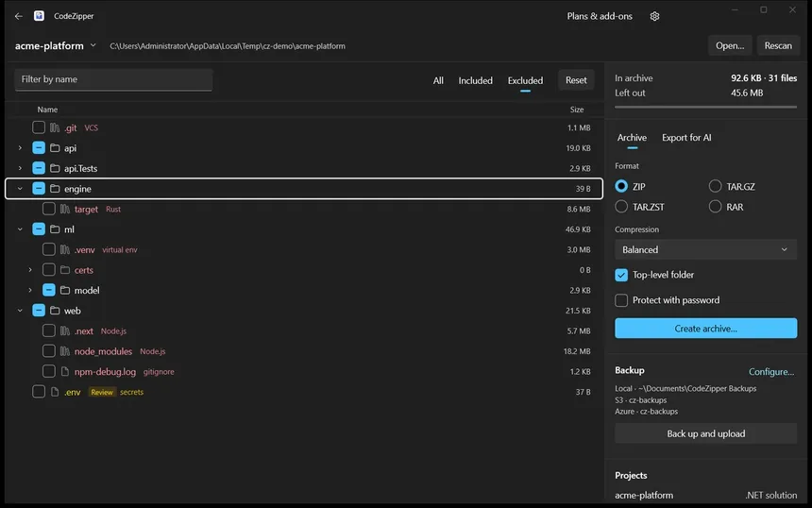Sort by the Size column header

pyautogui.click(x=576, y=110)
